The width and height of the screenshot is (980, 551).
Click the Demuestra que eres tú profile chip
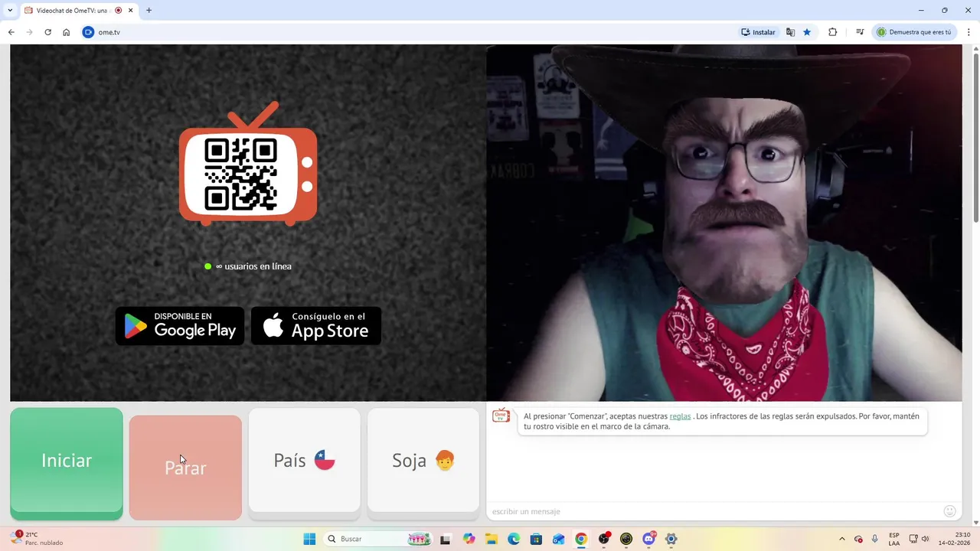click(x=914, y=32)
